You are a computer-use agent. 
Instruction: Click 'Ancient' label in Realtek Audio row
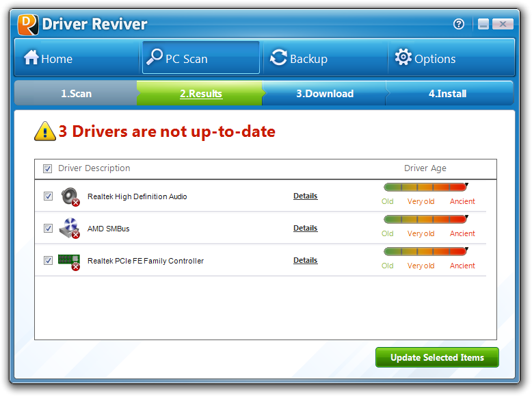[x=462, y=201]
